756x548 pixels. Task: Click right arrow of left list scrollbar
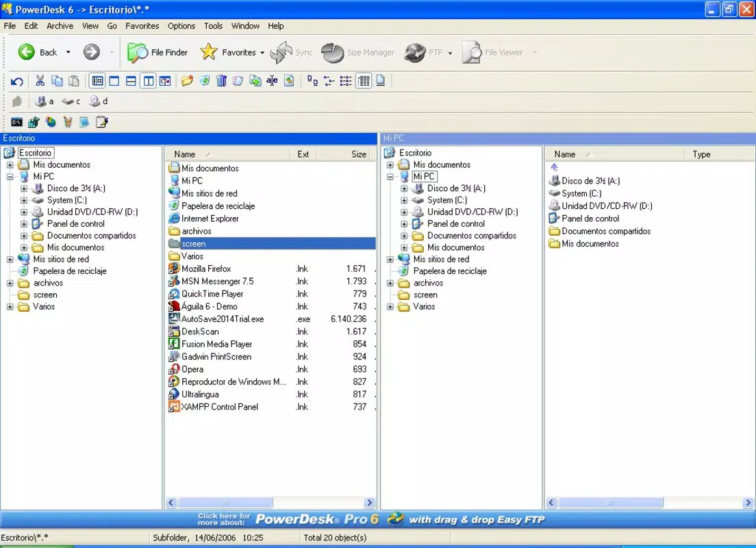(369, 503)
